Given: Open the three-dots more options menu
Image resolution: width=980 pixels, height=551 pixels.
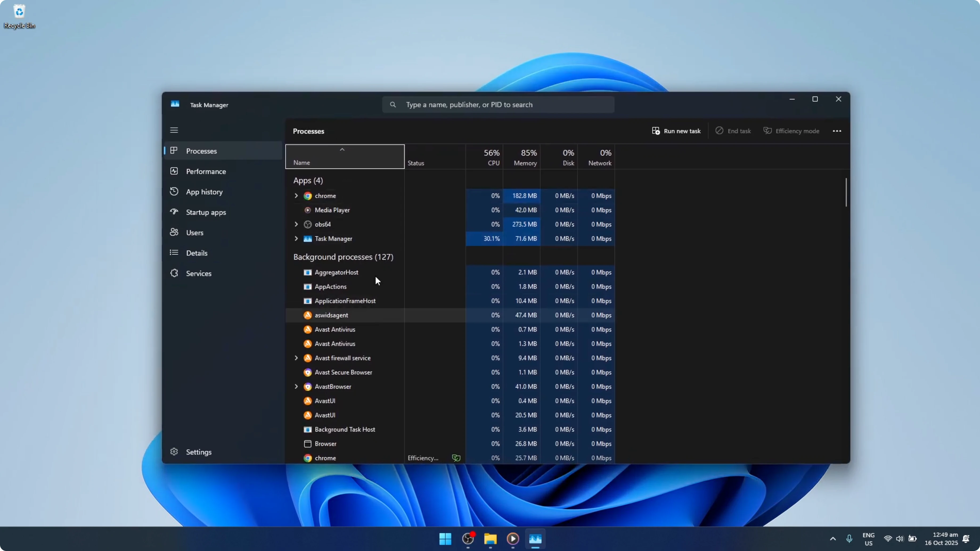Looking at the screenshot, I should click(837, 131).
